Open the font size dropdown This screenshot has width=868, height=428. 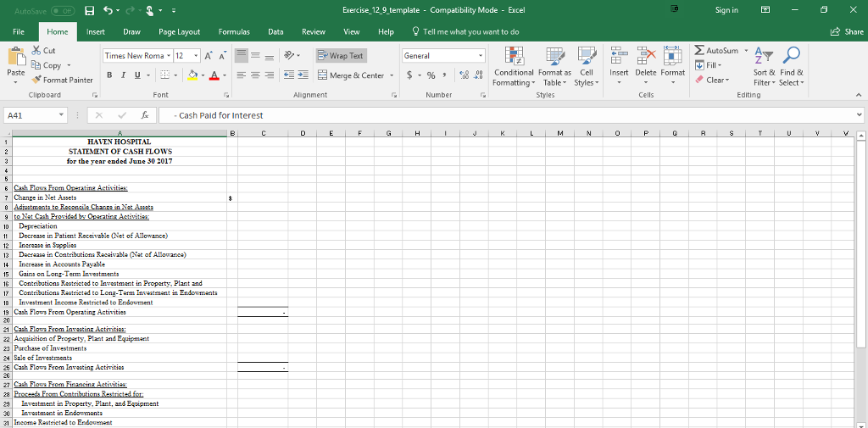[196, 56]
